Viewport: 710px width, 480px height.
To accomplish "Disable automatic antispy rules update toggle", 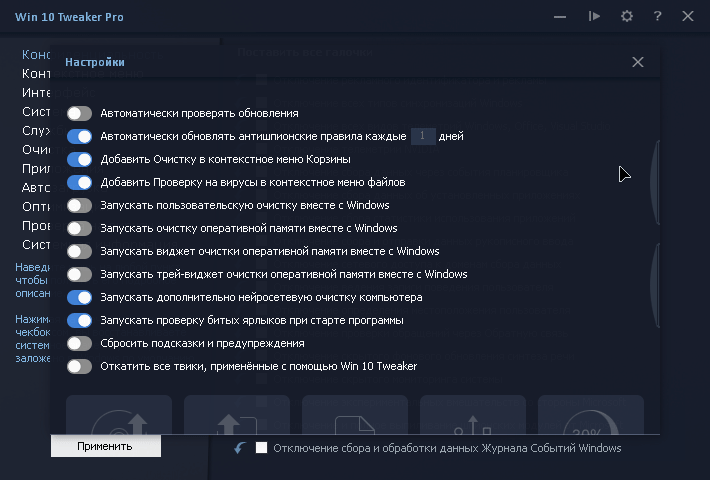I will click(80, 137).
